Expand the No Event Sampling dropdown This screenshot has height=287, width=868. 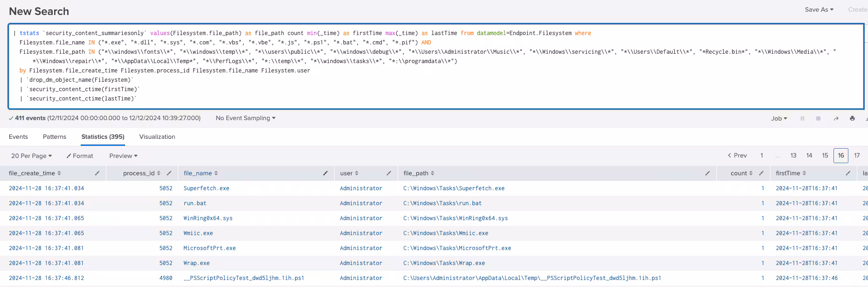245,118
